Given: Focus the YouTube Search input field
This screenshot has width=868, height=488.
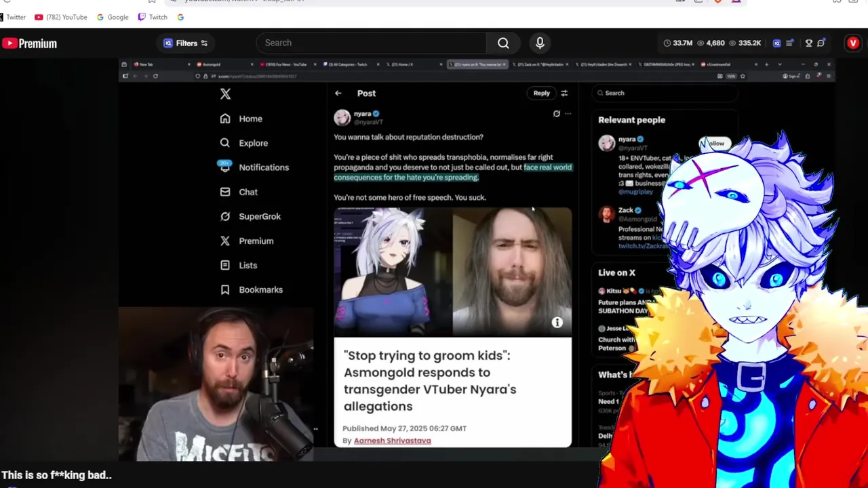Looking at the screenshot, I should (x=372, y=43).
